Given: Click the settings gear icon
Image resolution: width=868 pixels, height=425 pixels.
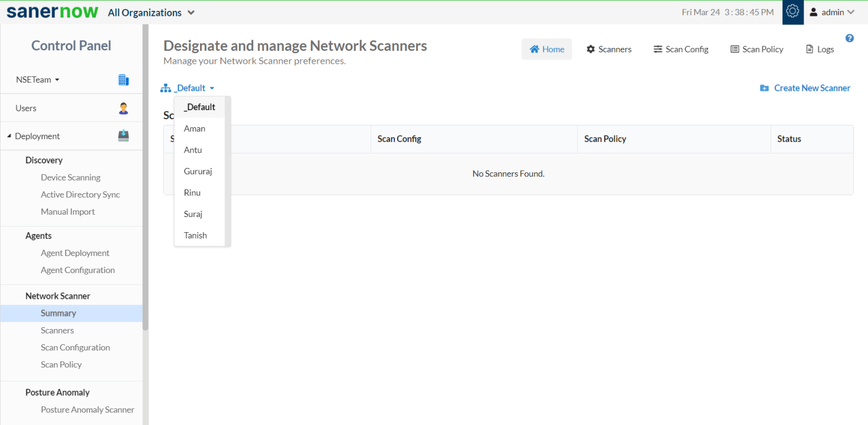Looking at the screenshot, I should (792, 12).
